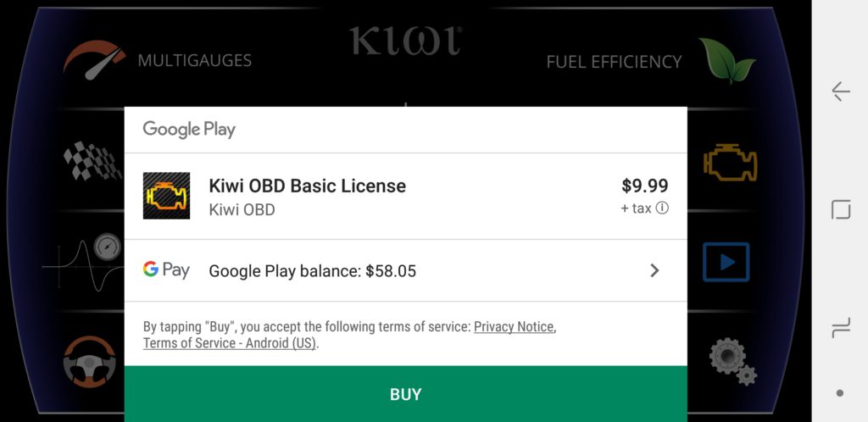Open the Privacy Notice link

[514, 327]
